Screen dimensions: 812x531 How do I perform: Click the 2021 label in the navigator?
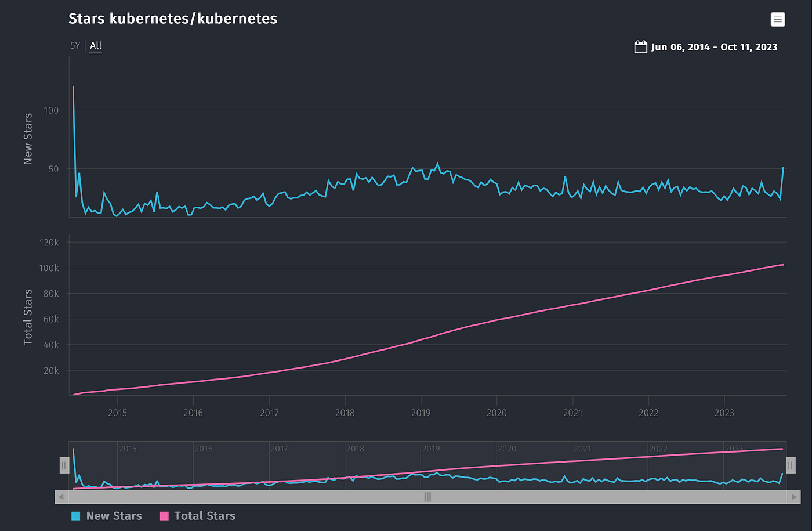coord(582,449)
